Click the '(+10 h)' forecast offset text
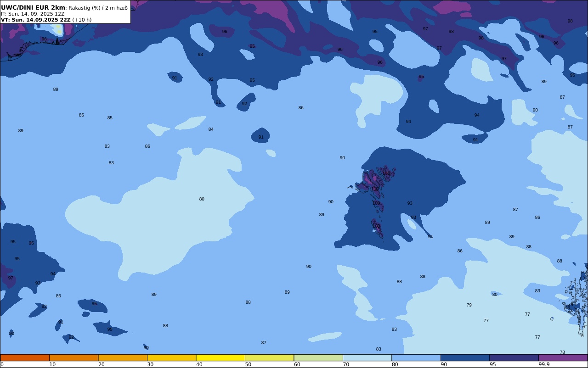The height and width of the screenshot is (368, 588). [82, 20]
